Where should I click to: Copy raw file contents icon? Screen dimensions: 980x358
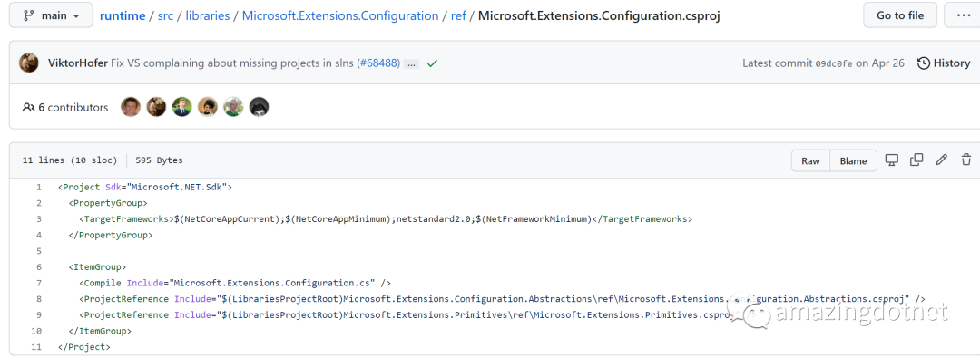916,160
